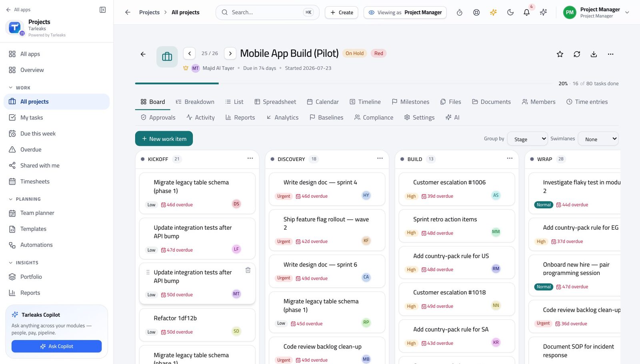This screenshot has width=640, height=364.
Task: Switch to the Timeline tab
Action: 365,102
